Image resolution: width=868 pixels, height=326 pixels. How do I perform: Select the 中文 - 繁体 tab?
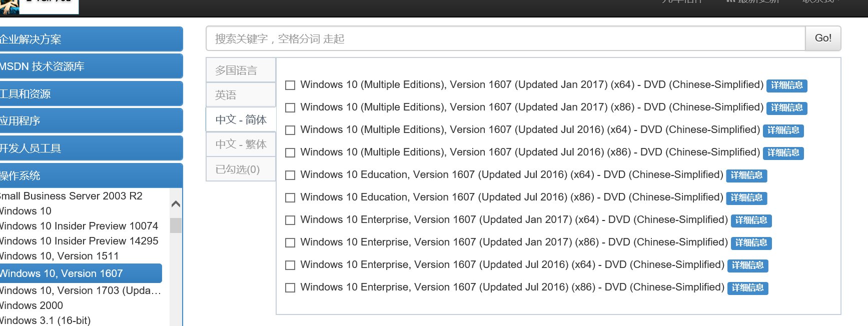(240, 144)
